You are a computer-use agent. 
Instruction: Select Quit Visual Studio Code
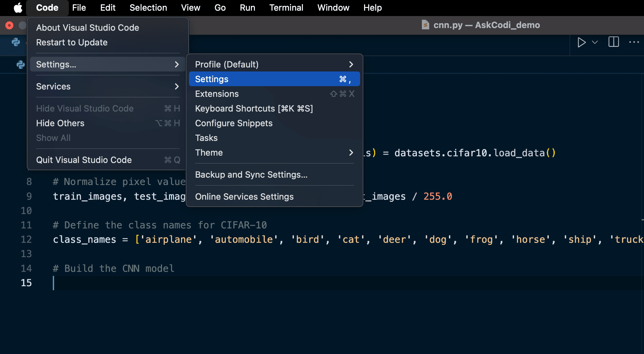click(x=108, y=160)
